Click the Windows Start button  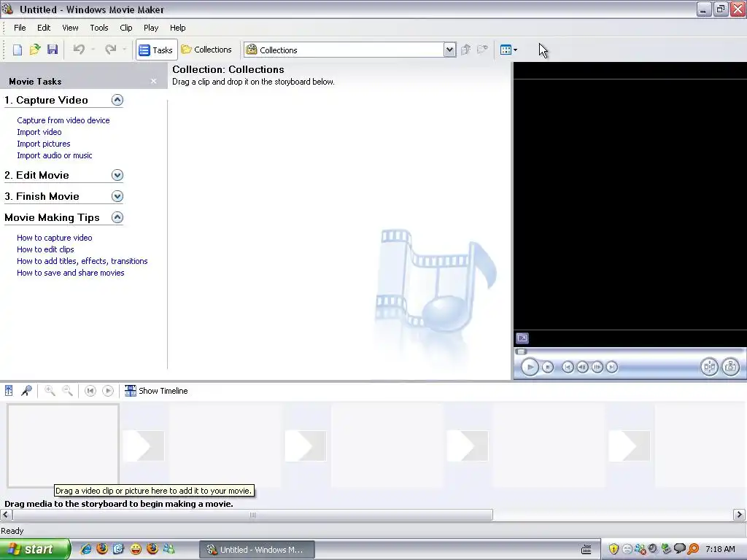coord(35,550)
